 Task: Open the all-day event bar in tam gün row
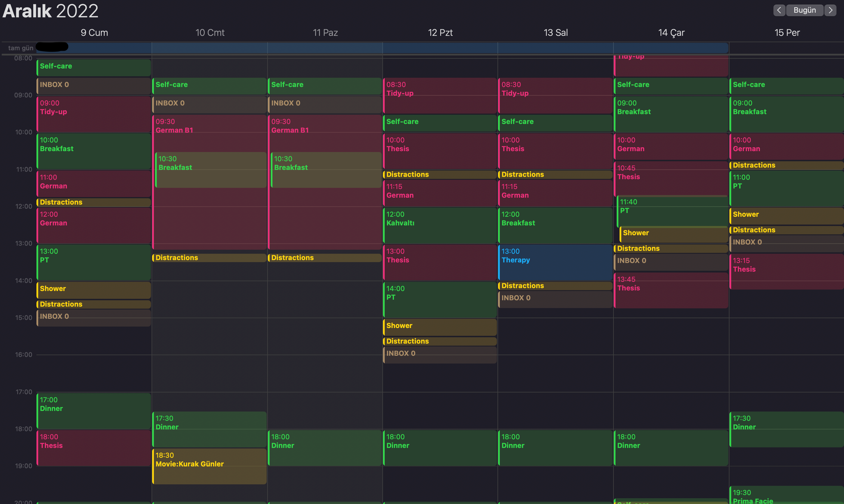tap(382, 48)
